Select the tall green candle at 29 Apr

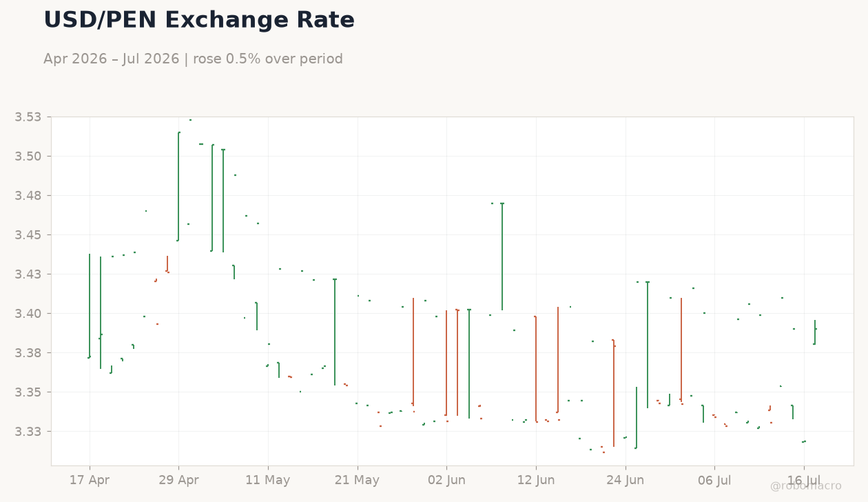(178, 186)
